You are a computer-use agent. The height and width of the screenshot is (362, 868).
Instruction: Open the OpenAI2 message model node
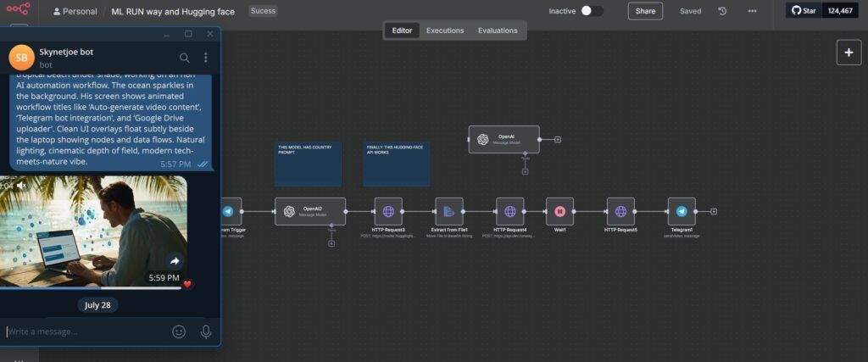coord(310,211)
